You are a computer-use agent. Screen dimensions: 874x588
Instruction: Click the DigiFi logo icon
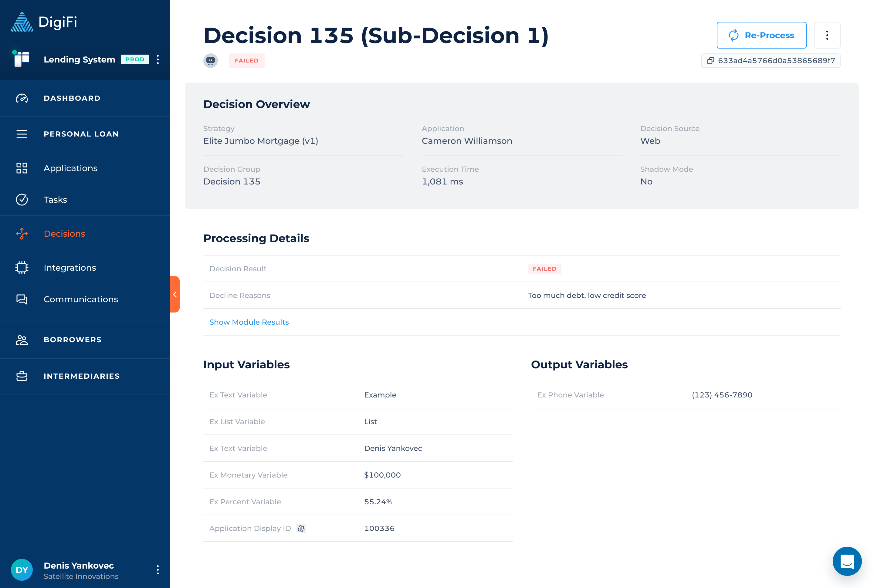pos(22,22)
